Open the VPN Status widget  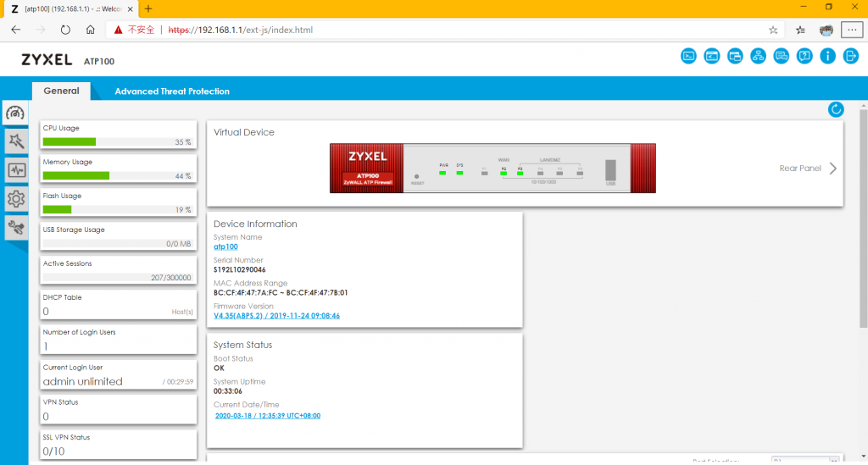click(118, 409)
